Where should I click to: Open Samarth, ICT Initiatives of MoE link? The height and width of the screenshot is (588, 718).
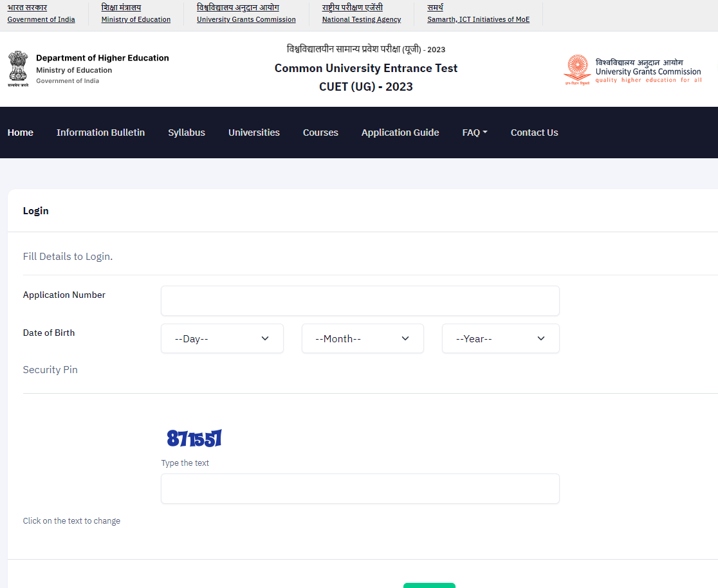478,19
